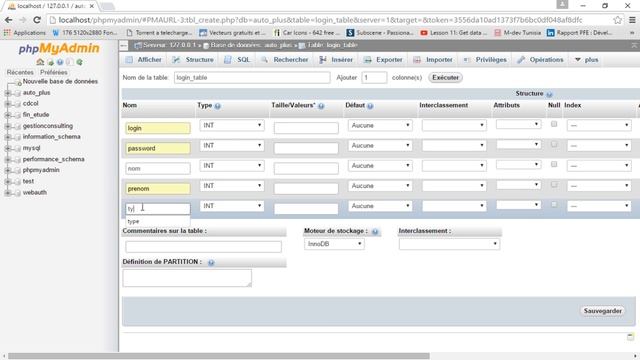Screen dimensions: 640x360
Task: Open Lesson 11 YouTube bookmark
Action: pos(453,33)
